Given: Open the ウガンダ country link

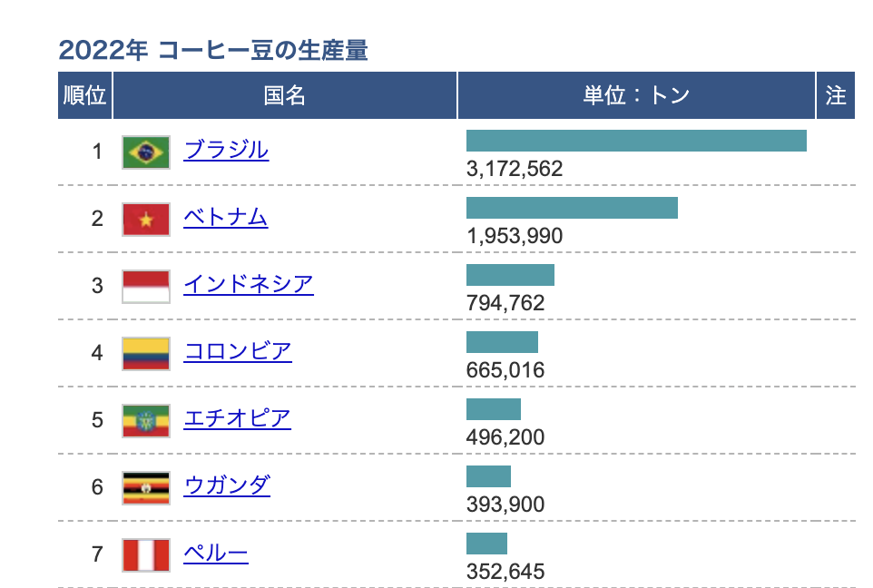Looking at the screenshot, I should click(227, 485).
